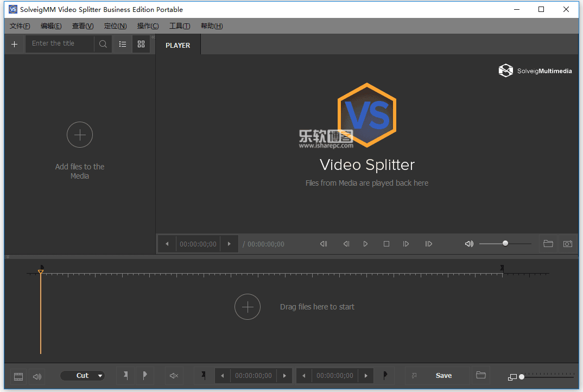
Task: Take a snapshot with the camera icon
Action: [x=568, y=244]
